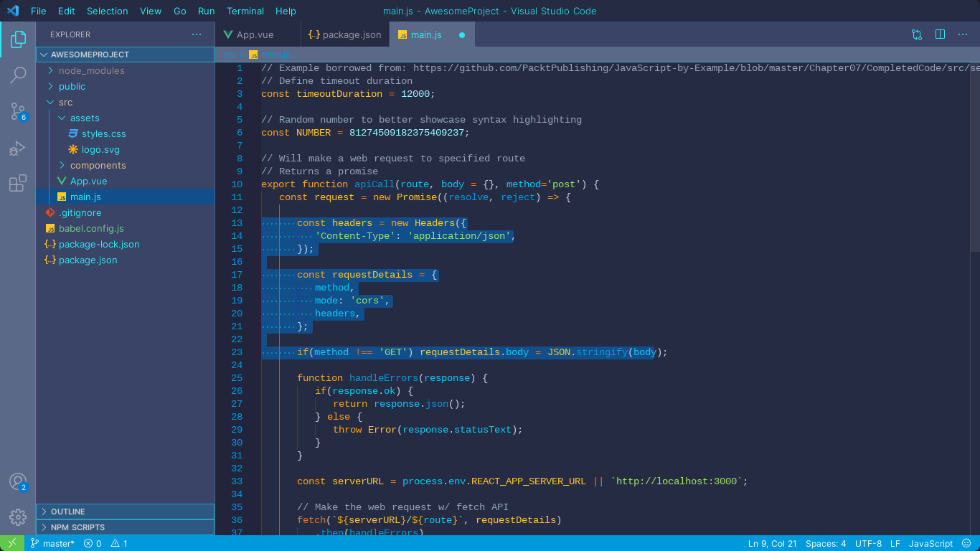Open styles.css in the explorer
The image size is (980, 551).
[126, 133]
